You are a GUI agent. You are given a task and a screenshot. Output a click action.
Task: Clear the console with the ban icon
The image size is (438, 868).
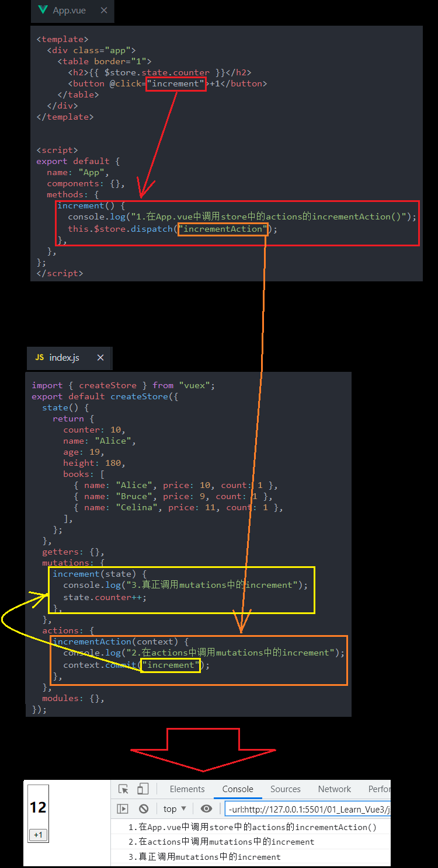coord(144,808)
